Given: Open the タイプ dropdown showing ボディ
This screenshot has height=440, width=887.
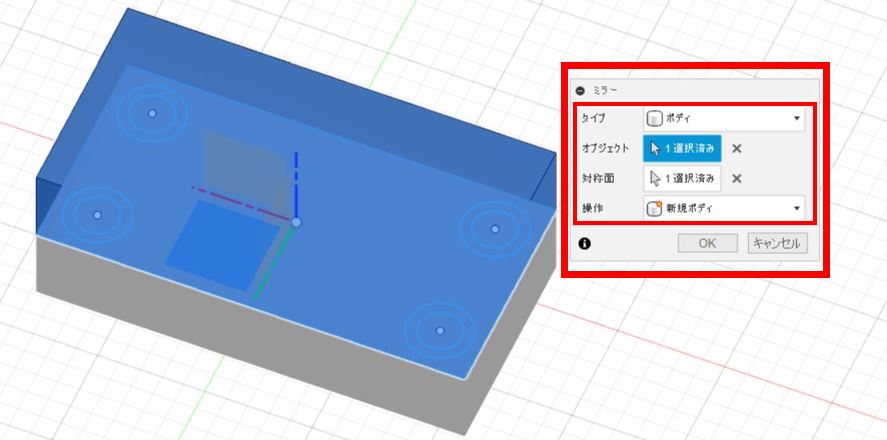Looking at the screenshot, I should pyautogui.click(x=724, y=119).
